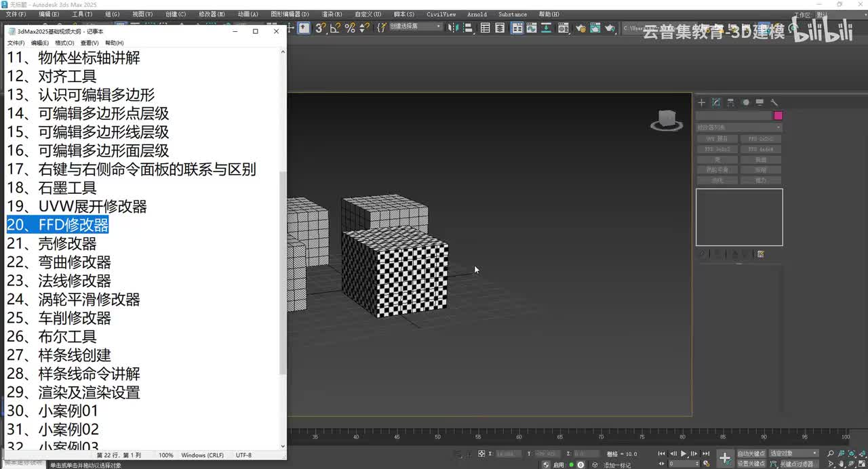Screen dimensions: 868x469
Task: Expand the modifier list dropdown
Action: pos(739,127)
